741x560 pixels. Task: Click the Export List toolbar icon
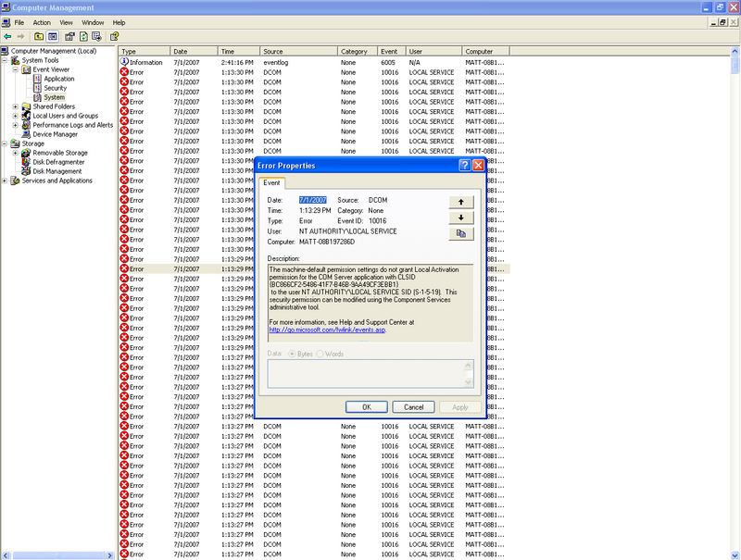tap(97, 36)
